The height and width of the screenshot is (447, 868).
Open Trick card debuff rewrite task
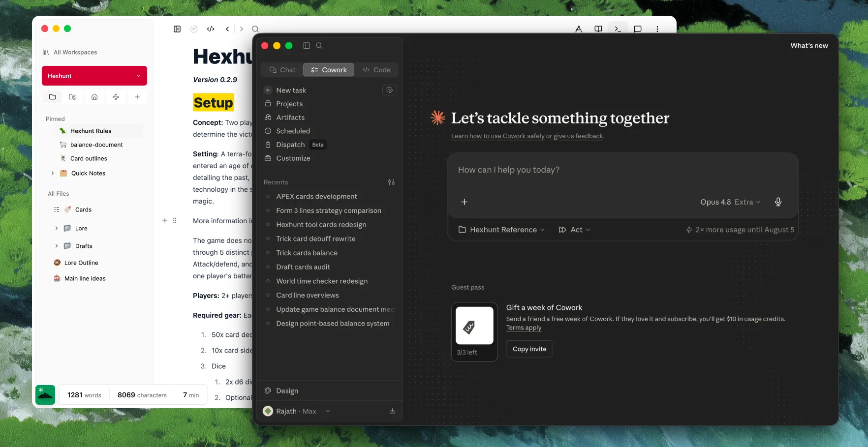click(x=315, y=239)
